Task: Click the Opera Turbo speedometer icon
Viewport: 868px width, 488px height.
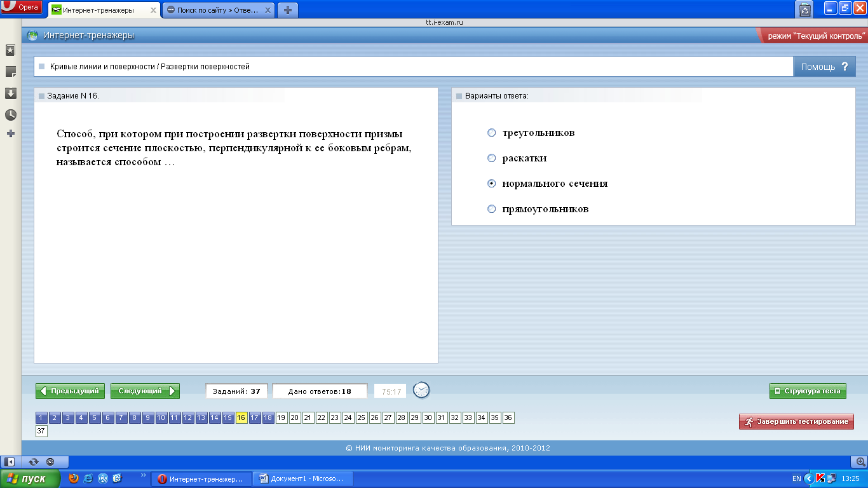Action: [50, 462]
